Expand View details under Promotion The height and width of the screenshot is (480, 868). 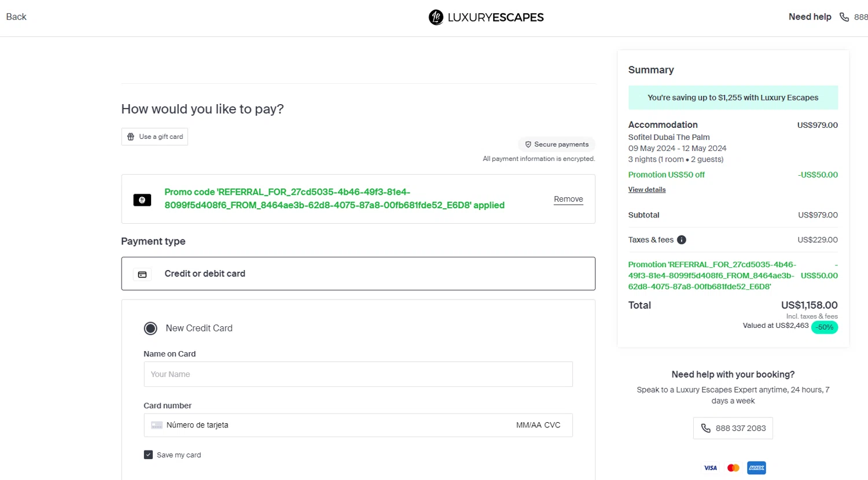[x=647, y=190]
